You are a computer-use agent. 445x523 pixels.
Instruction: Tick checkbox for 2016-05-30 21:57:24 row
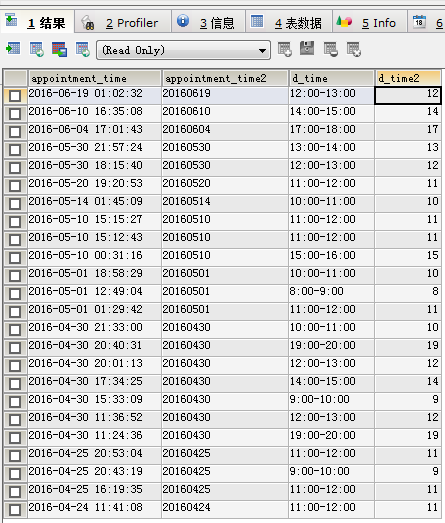(15, 150)
